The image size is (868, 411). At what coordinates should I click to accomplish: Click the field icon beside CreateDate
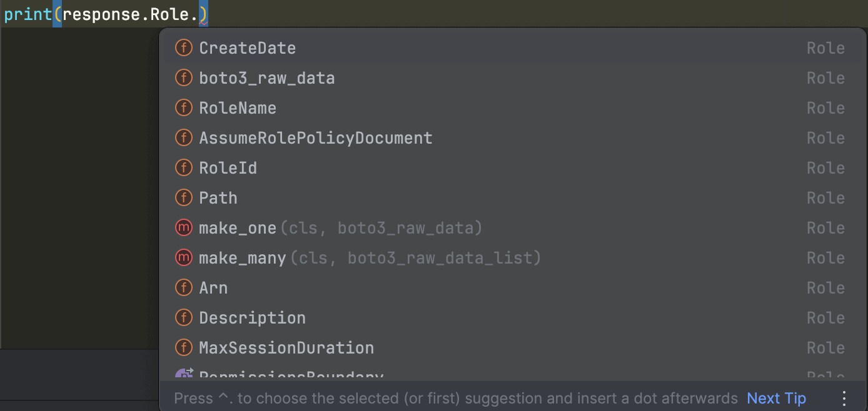coord(183,48)
